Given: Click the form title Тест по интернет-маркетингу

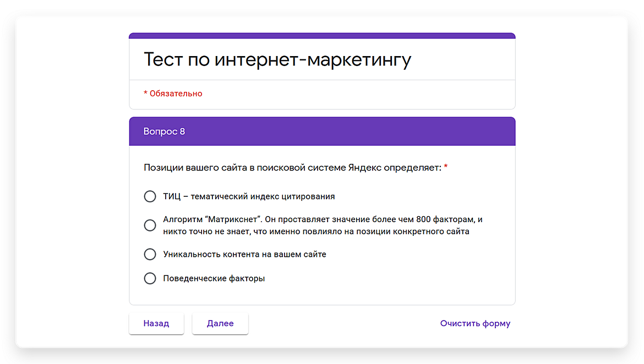Looking at the screenshot, I should [277, 60].
